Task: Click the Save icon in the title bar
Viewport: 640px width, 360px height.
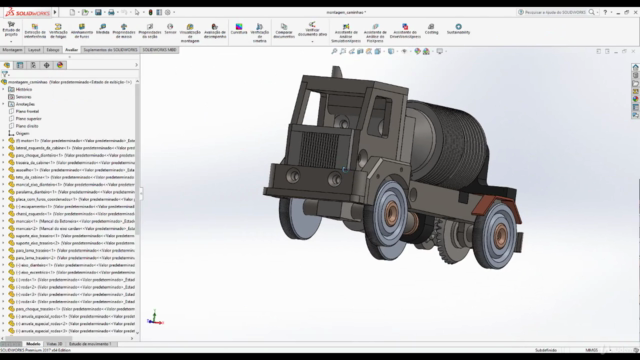Action: (98, 12)
